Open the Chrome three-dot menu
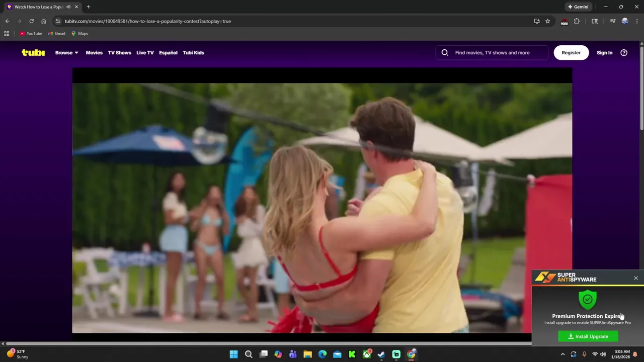 tap(637, 21)
